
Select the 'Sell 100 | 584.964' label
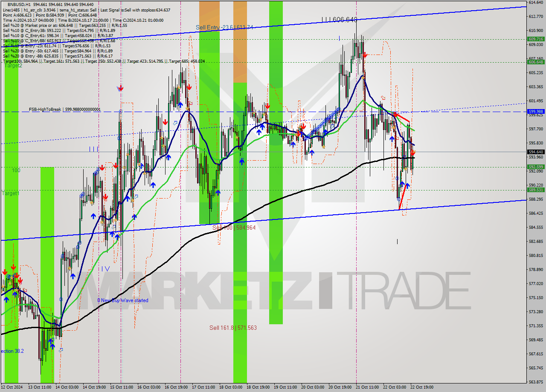pos(234,228)
